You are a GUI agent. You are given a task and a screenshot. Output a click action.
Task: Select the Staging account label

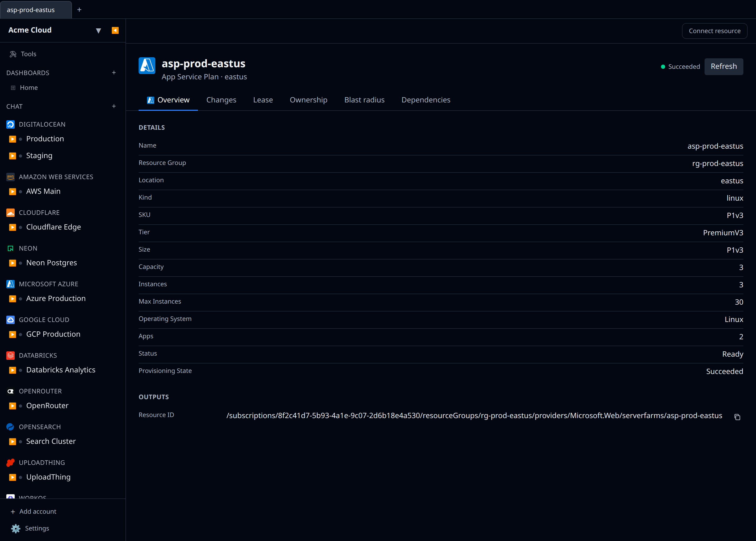pos(39,155)
